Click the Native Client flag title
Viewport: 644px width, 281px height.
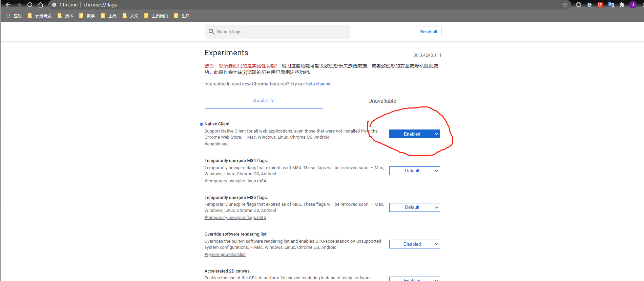(x=217, y=124)
